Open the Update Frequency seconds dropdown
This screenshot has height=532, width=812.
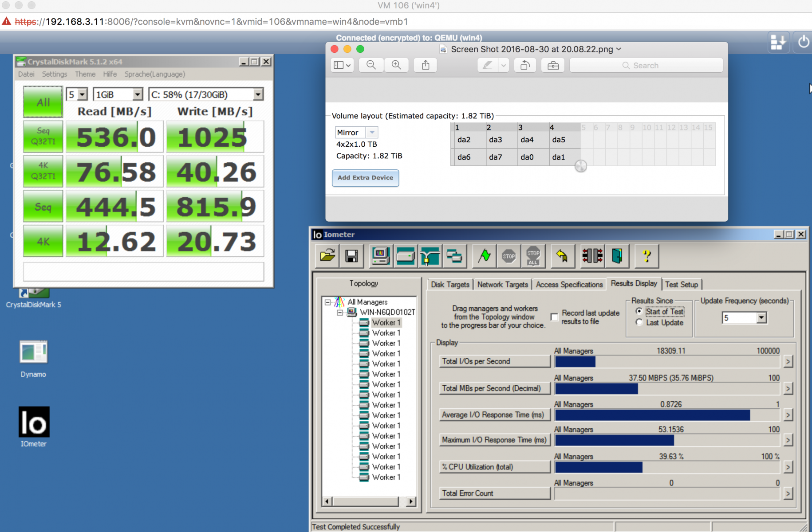(761, 317)
